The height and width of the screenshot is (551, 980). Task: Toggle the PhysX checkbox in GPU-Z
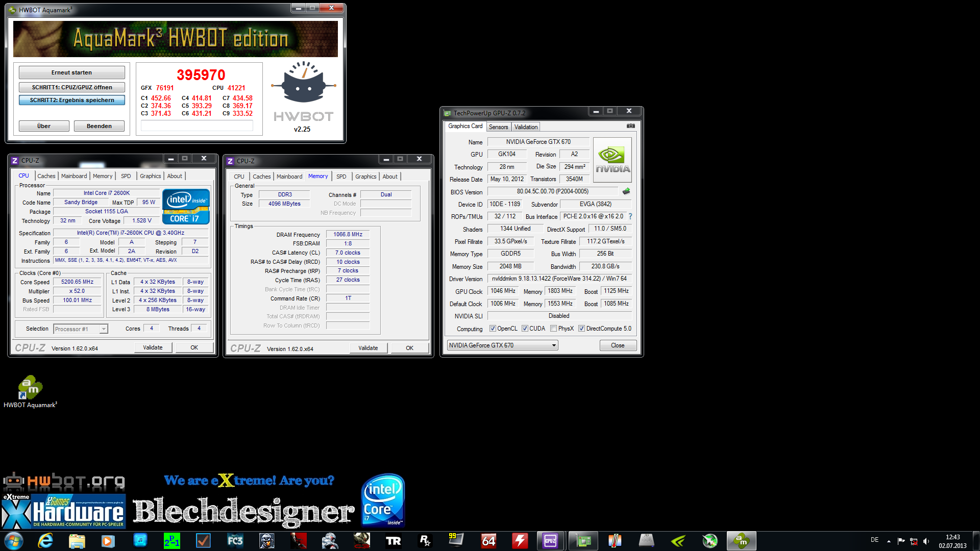pos(554,329)
